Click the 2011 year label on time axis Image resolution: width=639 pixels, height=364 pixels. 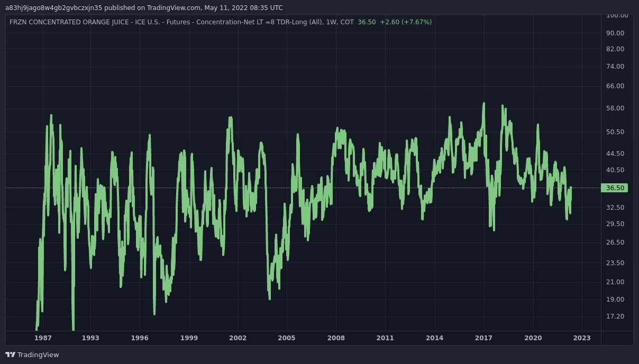385,338
